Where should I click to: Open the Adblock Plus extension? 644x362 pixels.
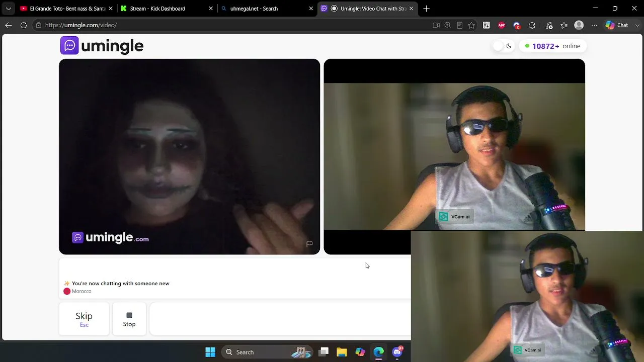tap(502, 25)
